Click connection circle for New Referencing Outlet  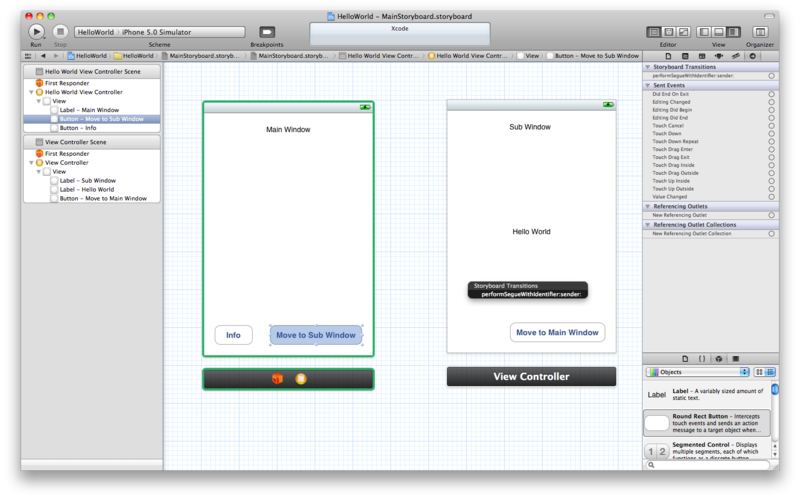click(x=771, y=215)
